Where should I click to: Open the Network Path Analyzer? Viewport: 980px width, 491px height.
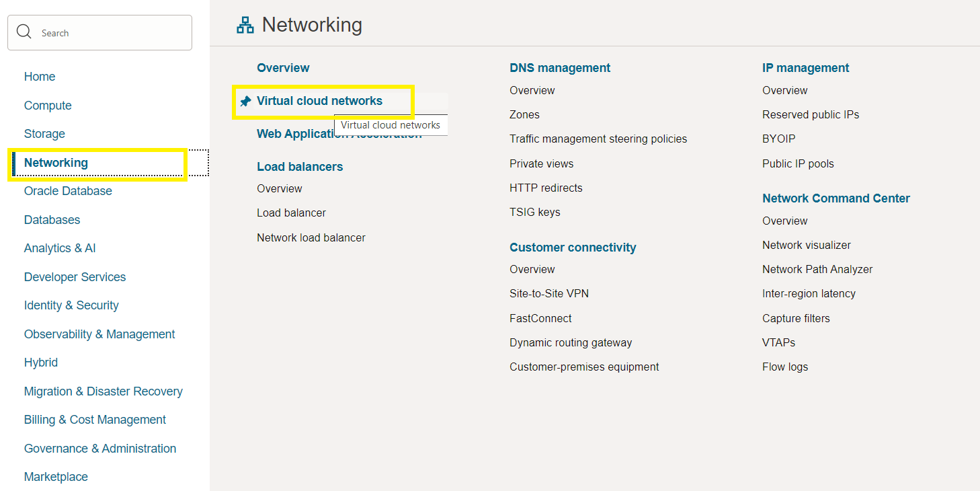point(817,269)
